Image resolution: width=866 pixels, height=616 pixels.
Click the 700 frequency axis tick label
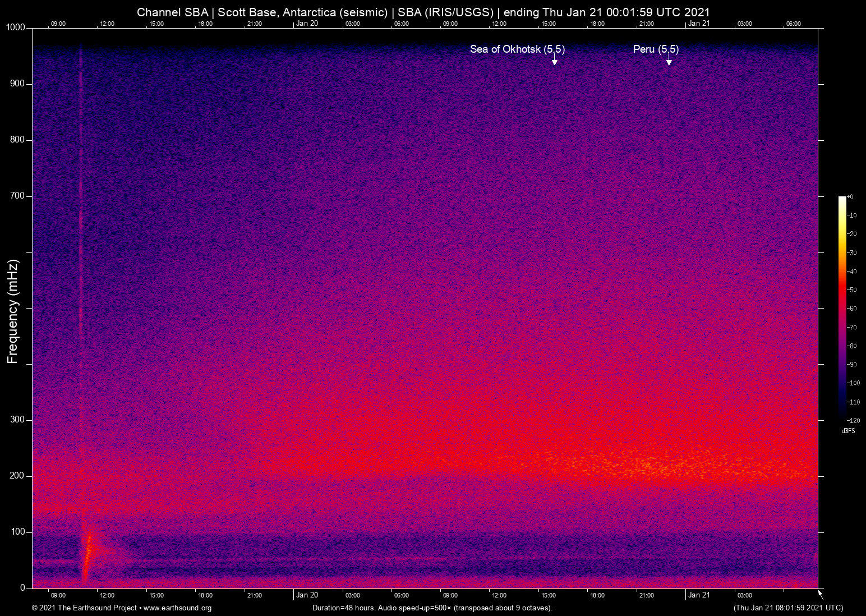click(x=17, y=196)
